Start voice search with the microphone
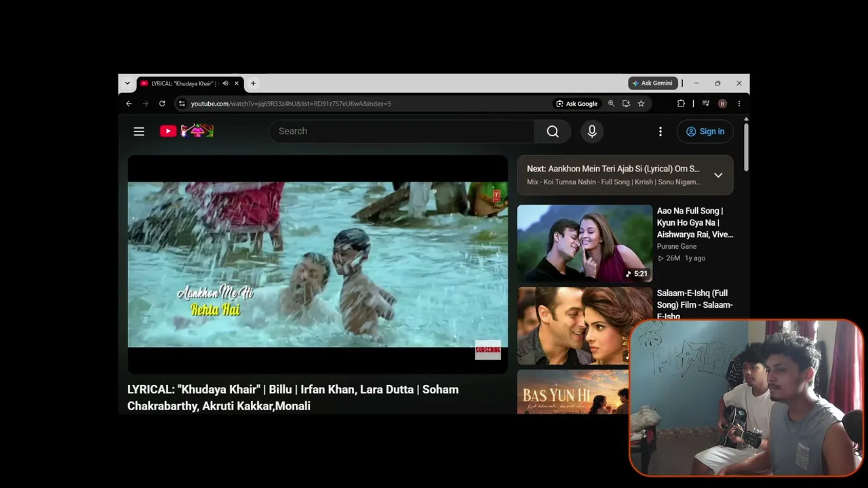Screen dimensions: 868x488 (592, 131)
